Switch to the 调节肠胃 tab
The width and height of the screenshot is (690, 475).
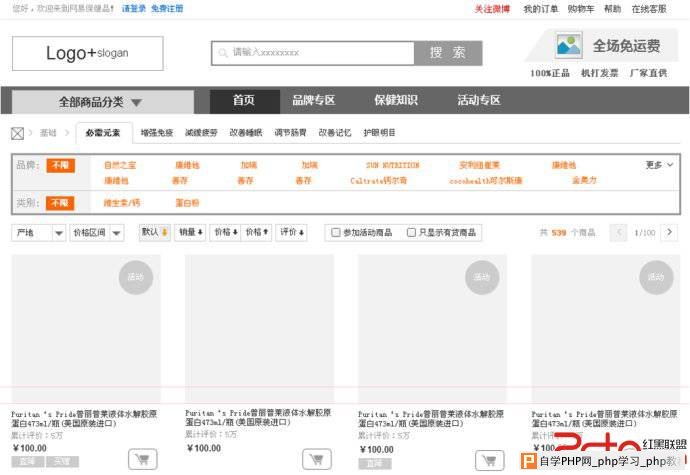pyautogui.click(x=290, y=133)
